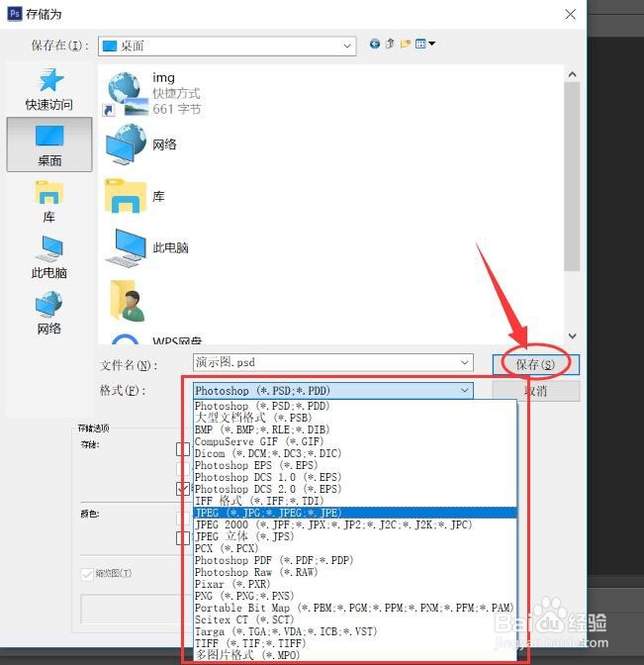Click the 保存(S) save button
The height and width of the screenshot is (665, 644).
[535, 364]
